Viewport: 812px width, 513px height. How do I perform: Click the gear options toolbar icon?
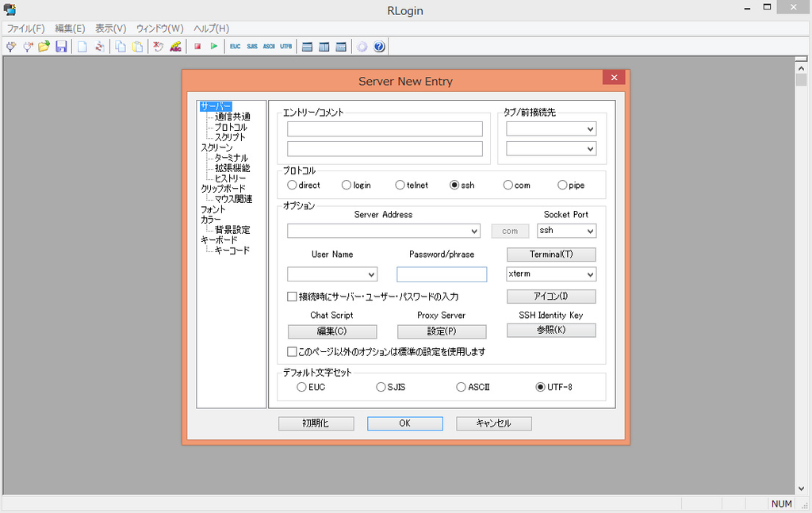(x=362, y=47)
